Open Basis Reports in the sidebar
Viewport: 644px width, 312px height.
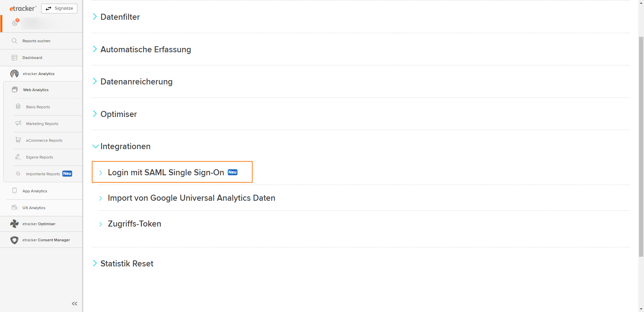coord(38,107)
